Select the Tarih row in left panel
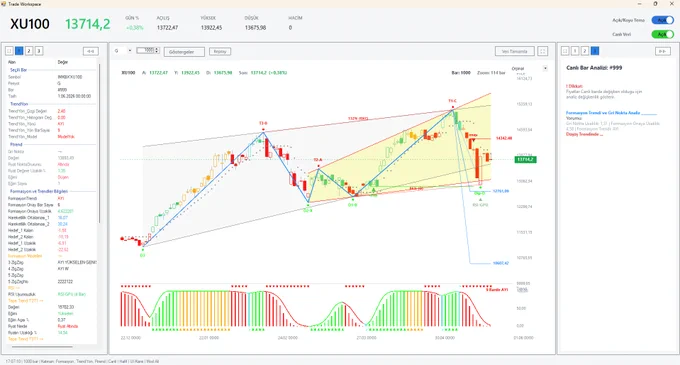The width and height of the screenshot is (680, 365). coord(51,96)
